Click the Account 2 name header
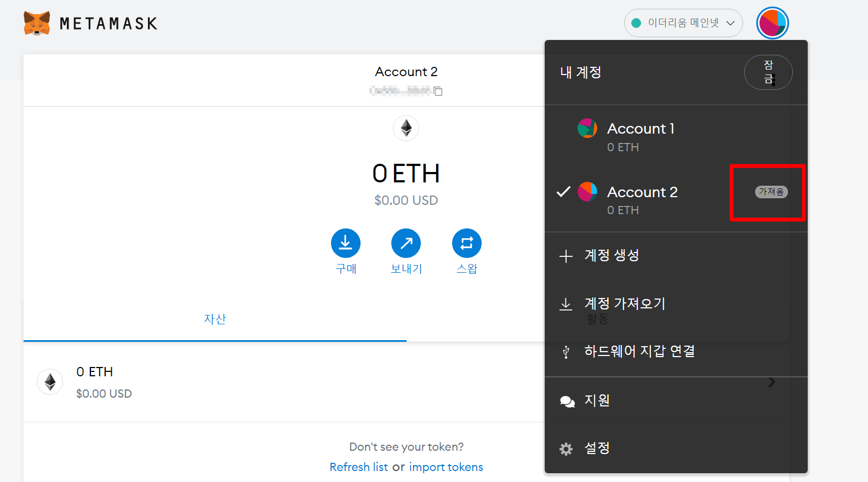The width and height of the screenshot is (868, 482). [x=406, y=72]
